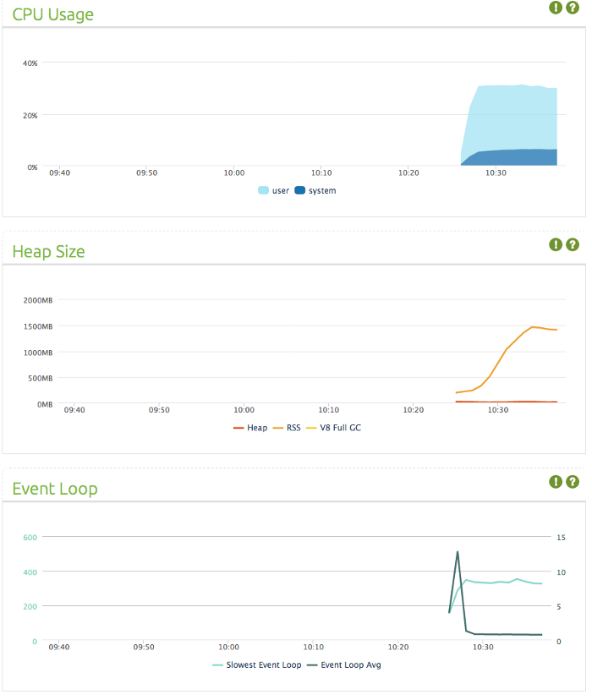Click the light blue user color swatch
Image resolution: width=592 pixels, height=700 pixels.
pyautogui.click(x=263, y=190)
